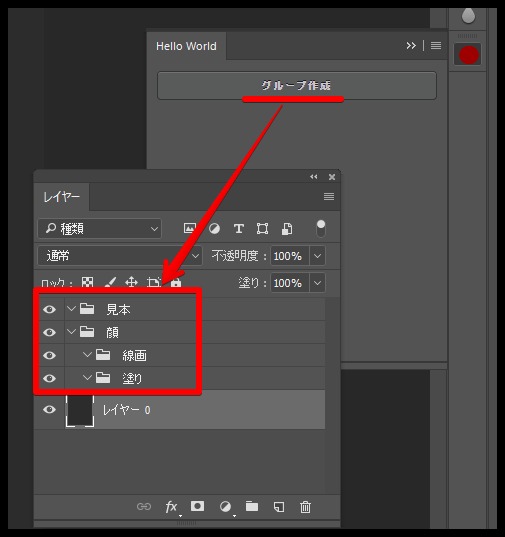Collapse the 線画 group chevron

click(x=87, y=354)
